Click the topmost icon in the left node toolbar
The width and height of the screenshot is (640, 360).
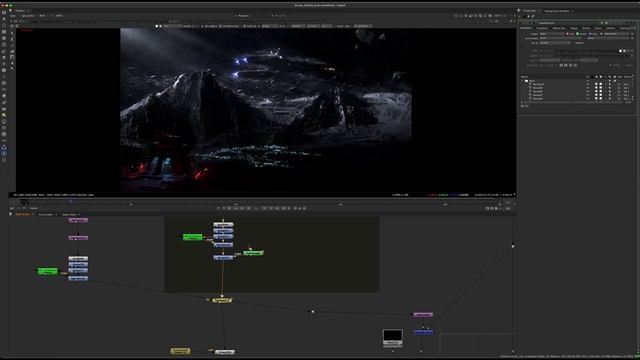coord(4,13)
